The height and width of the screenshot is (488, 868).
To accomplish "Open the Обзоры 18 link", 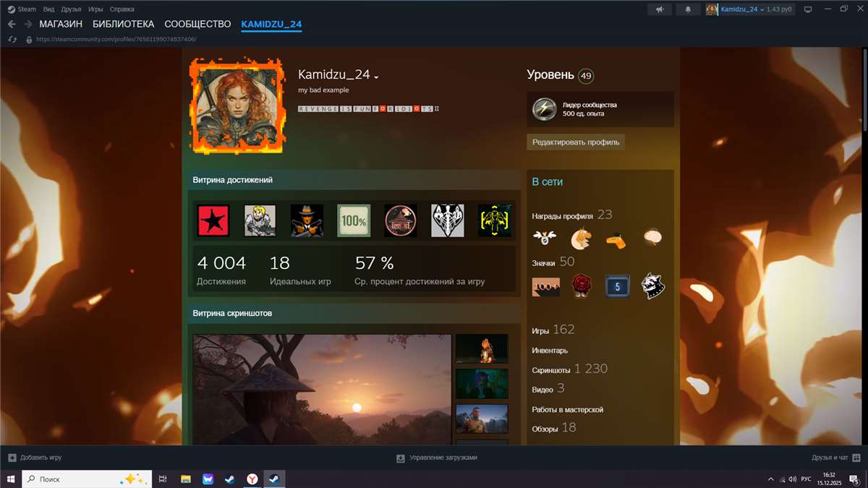I will pos(546,427).
